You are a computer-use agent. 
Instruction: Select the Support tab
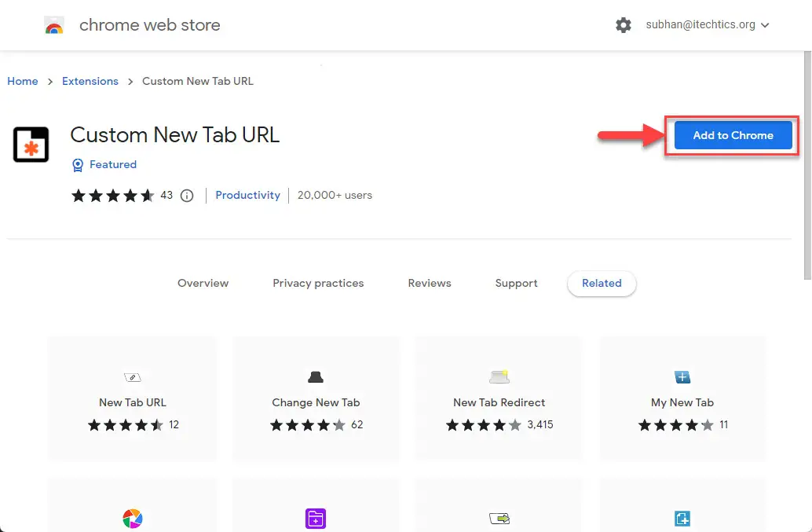pyautogui.click(x=516, y=284)
